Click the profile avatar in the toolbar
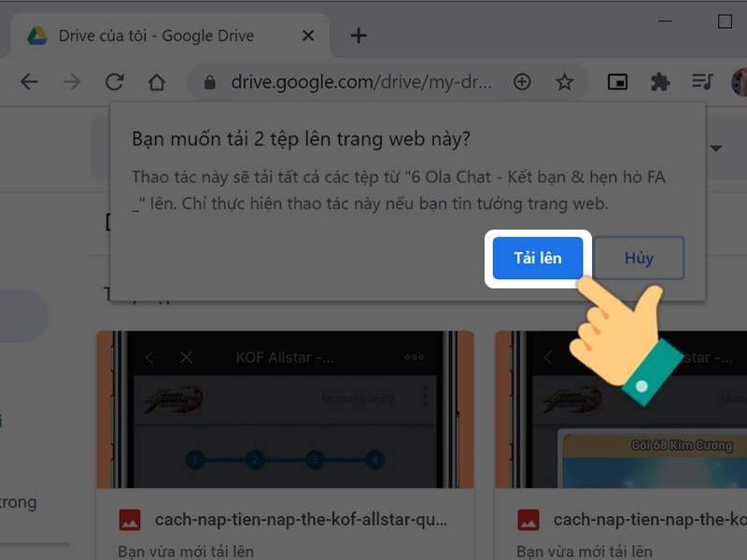 pyautogui.click(x=740, y=82)
